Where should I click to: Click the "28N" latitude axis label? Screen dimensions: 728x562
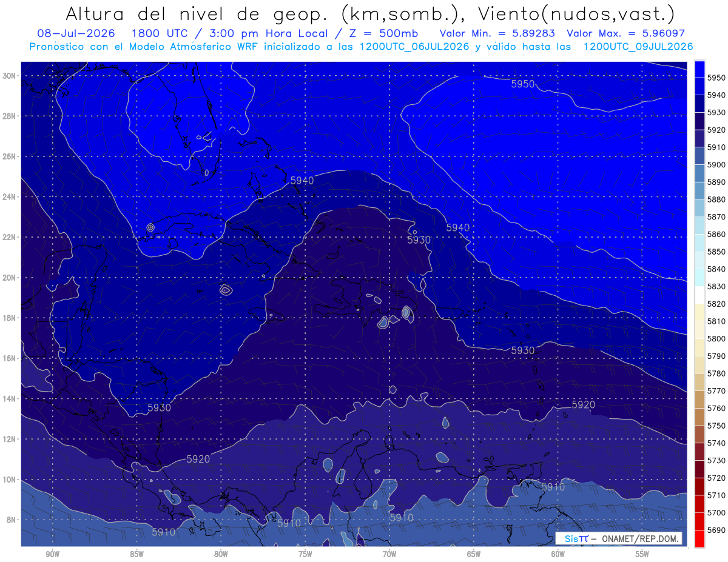click(x=10, y=116)
